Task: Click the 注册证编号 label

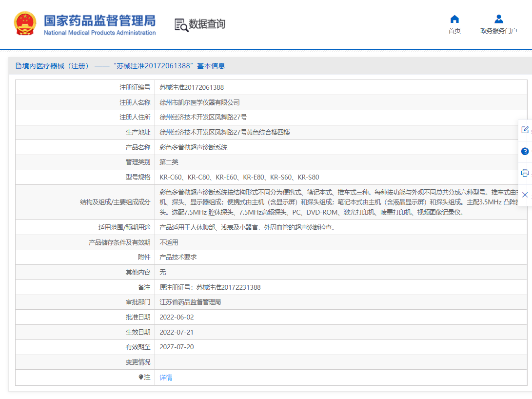Action: tap(135, 87)
